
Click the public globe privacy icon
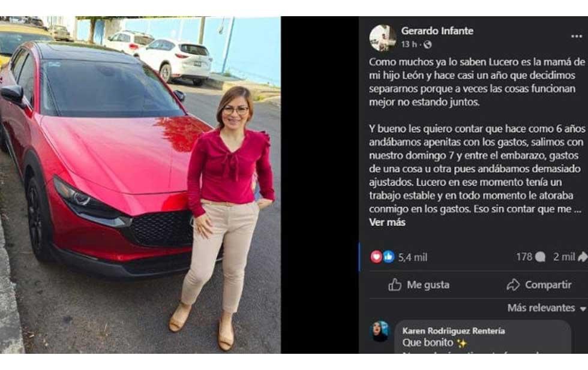tap(427, 44)
